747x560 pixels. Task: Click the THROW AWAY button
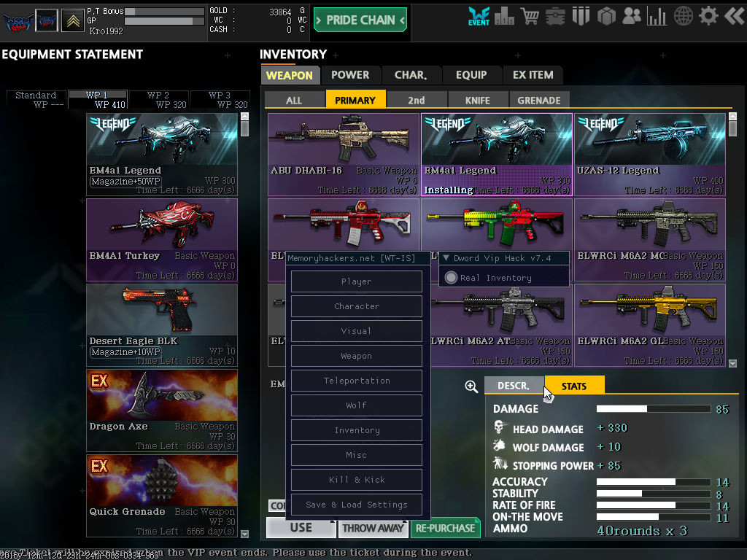(x=373, y=528)
